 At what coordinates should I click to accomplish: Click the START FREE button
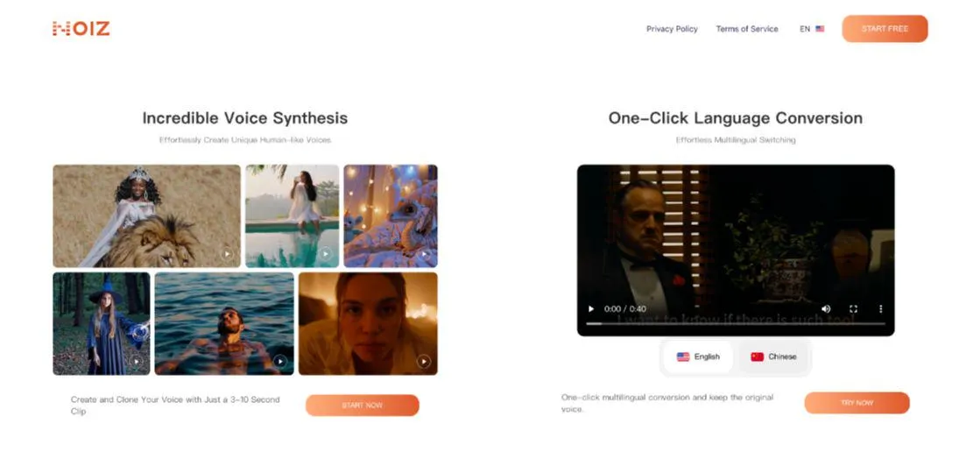[x=885, y=29]
